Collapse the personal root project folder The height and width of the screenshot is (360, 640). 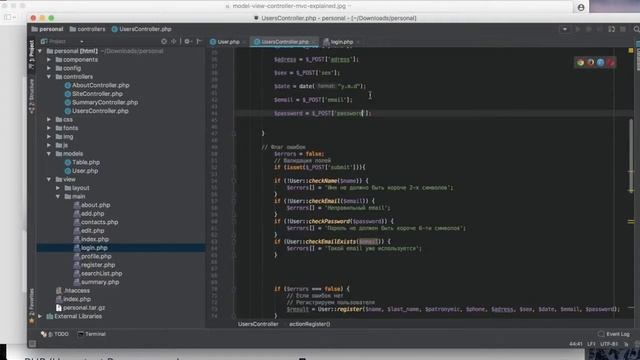[x=40, y=51]
